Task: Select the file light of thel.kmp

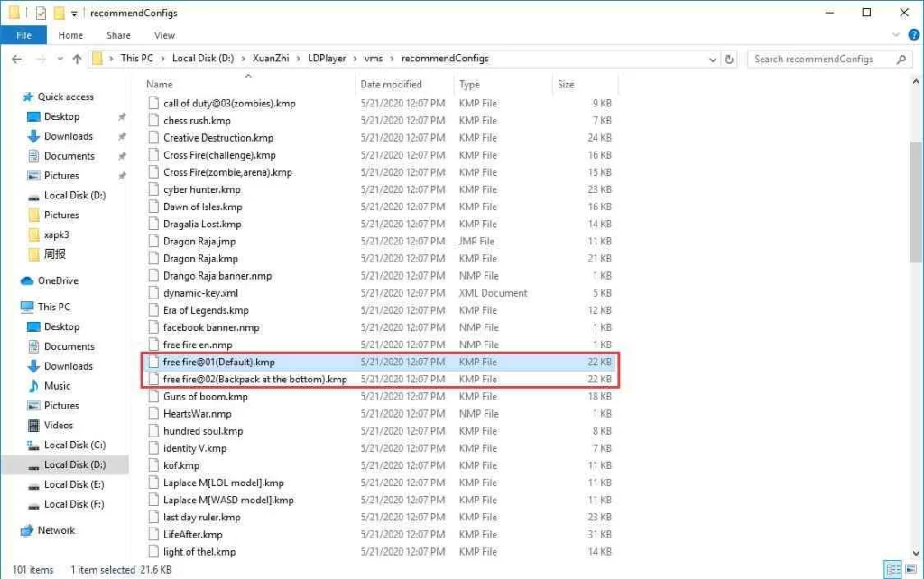Action: [x=199, y=552]
